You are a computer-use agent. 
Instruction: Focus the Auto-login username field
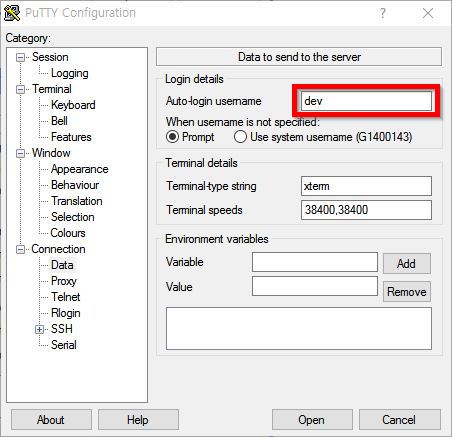[x=366, y=101]
